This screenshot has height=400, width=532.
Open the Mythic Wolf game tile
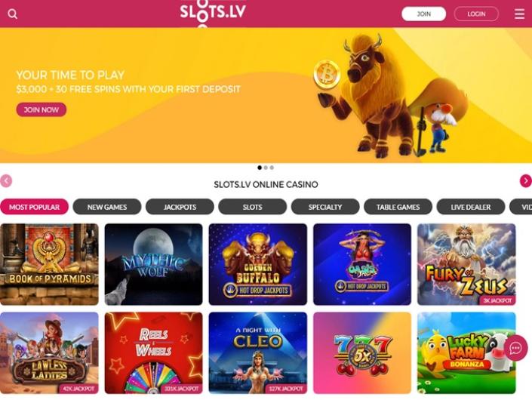click(x=154, y=264)
